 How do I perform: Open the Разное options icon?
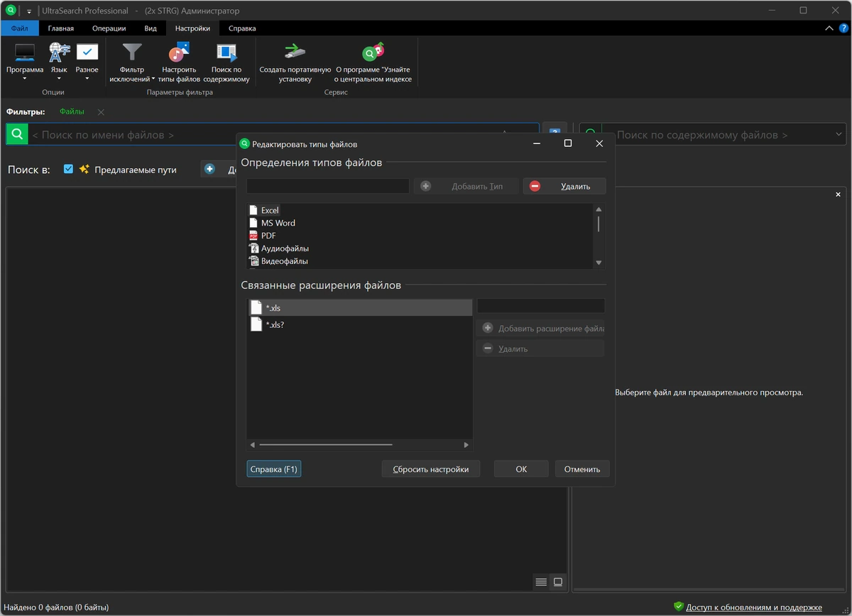pyautogui.click(x=87, y=52)
